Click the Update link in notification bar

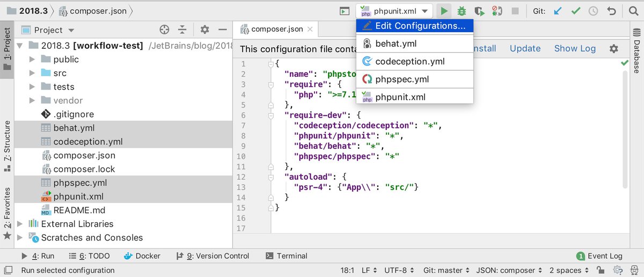[525, 48]
